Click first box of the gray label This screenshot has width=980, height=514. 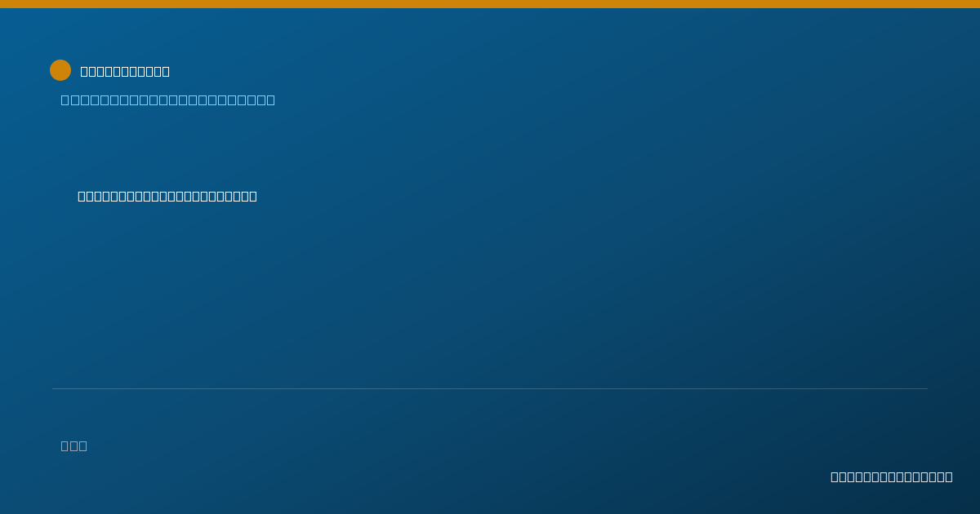(65, 445)
